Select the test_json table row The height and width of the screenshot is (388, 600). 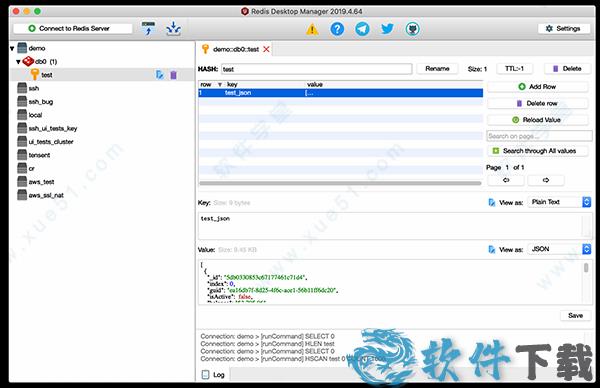point(341,93)
